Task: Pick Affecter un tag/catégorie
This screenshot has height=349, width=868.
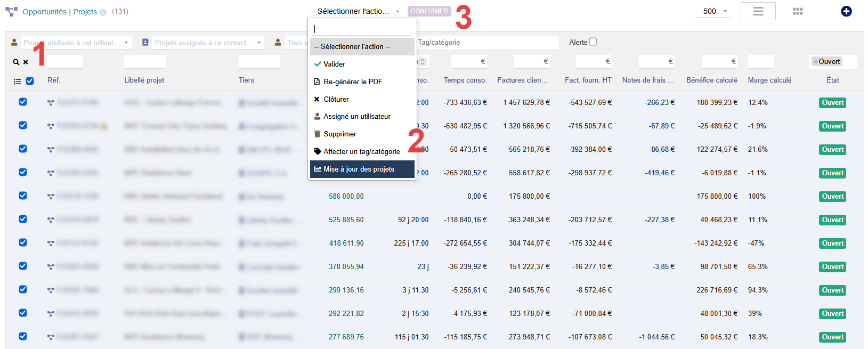Action: 362,151
